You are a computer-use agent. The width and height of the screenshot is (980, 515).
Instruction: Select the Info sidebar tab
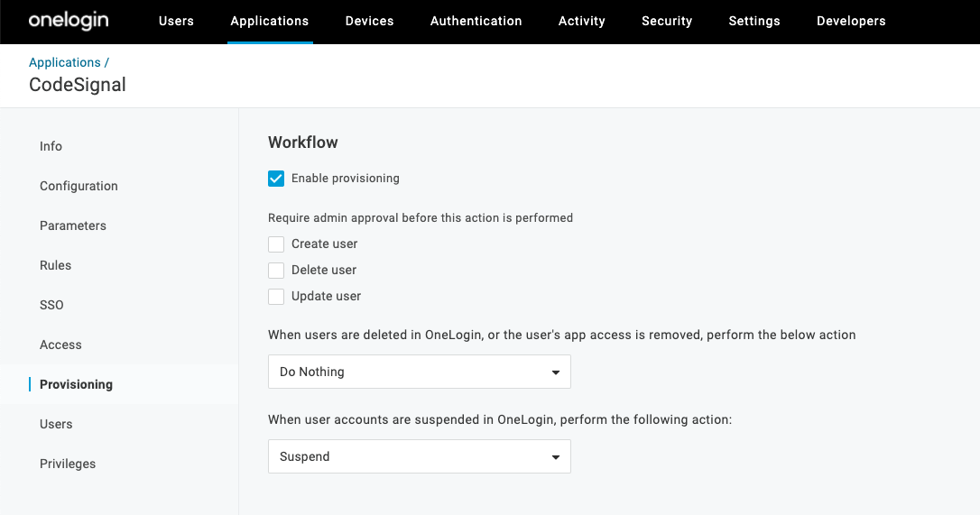pyautogui.click(x=51, y=146)
